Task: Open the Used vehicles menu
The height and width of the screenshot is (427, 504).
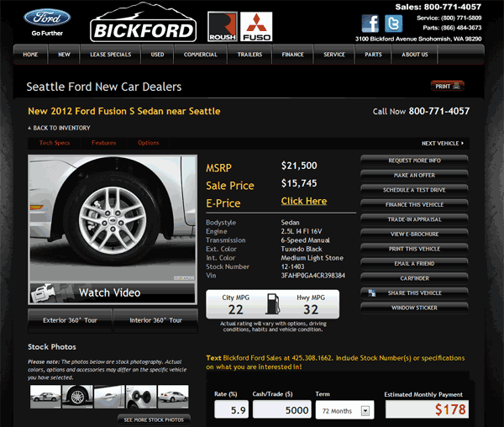Action: click(x=158, y=55)
